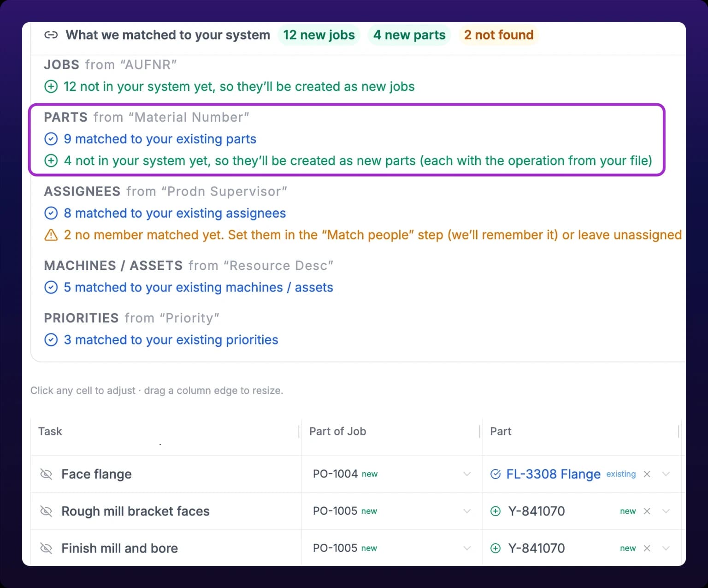
Task: Toggle visibility eye for Face flange task
Action: point(46,474)
